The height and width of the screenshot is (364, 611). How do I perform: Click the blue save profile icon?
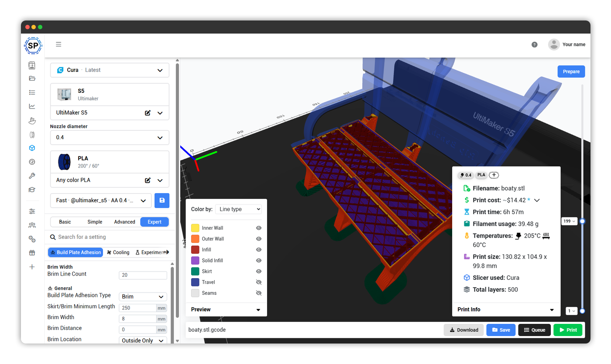coord(162,200)
